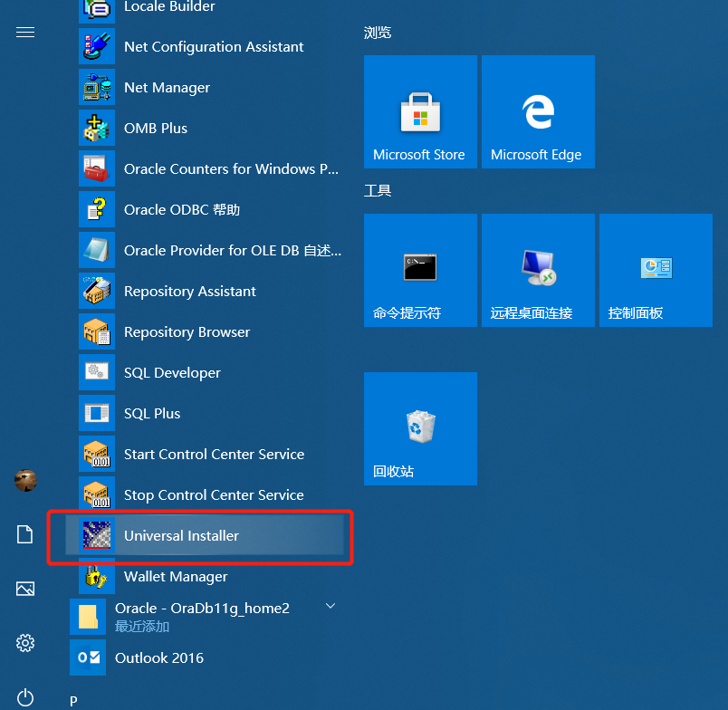Expand Oracle - OraDb11g_home2 folder chevron
728x710 pixels.
pos(330,606)
